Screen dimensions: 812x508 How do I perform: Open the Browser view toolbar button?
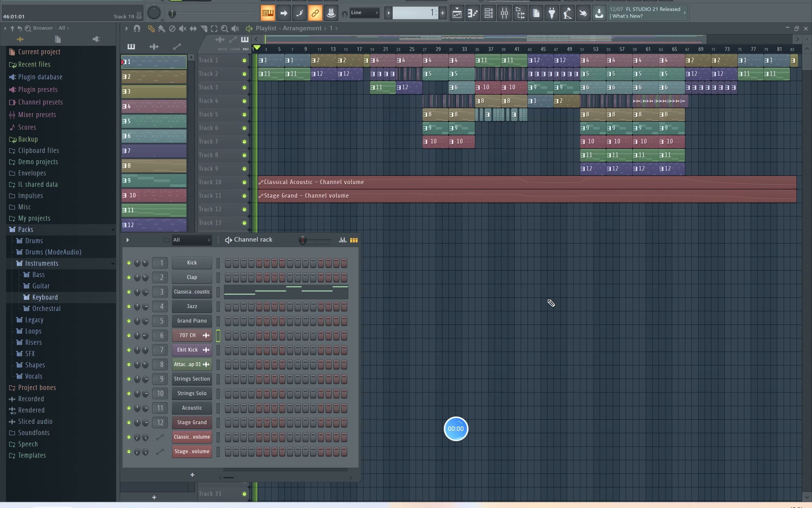click(x=520, y=14)
